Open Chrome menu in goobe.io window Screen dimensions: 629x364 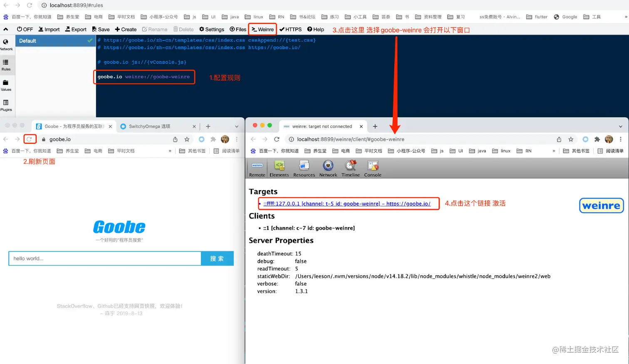[x=237, y=139]
